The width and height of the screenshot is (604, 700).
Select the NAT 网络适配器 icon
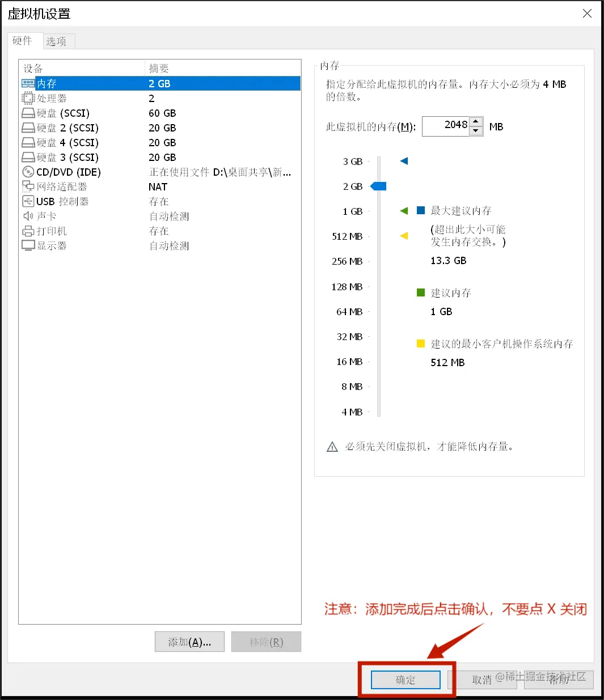click(27, 186)
